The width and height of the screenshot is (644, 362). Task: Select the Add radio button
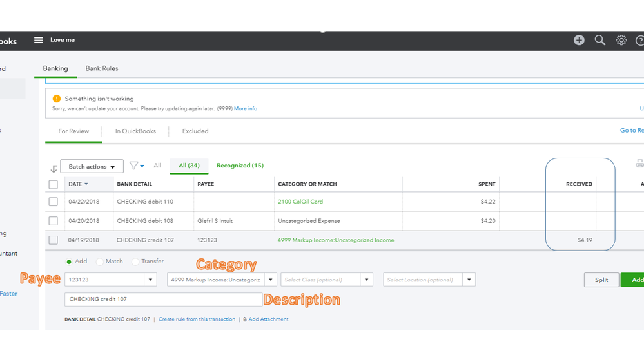pyautogui.click(x=69, y=262)
